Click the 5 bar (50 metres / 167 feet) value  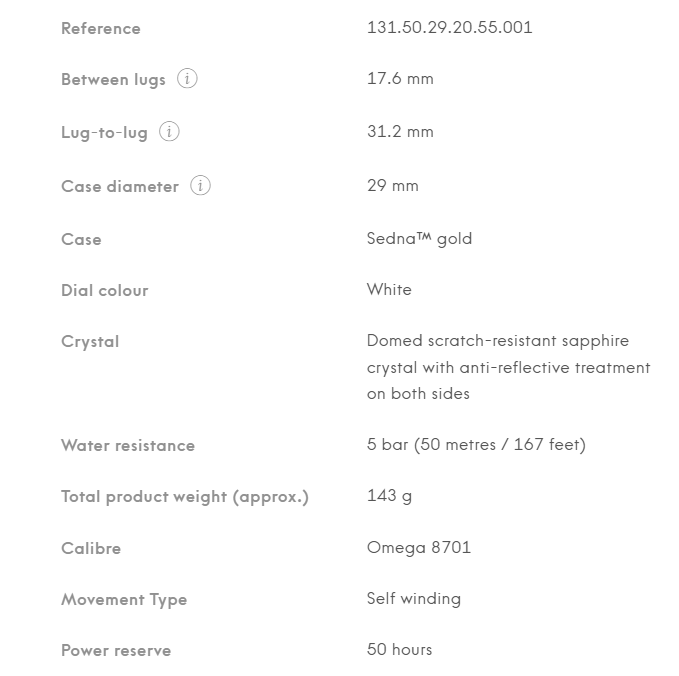point(476,445)
